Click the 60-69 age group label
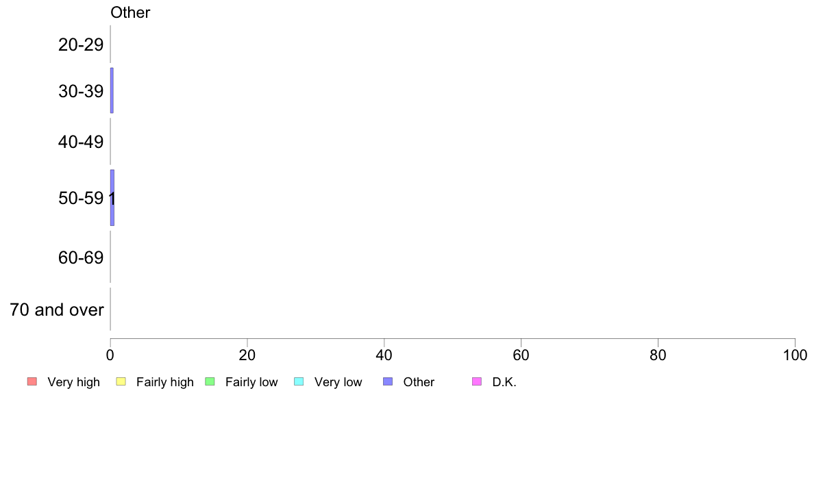Viewport: 814px width, 504px height. click(81, 257)
